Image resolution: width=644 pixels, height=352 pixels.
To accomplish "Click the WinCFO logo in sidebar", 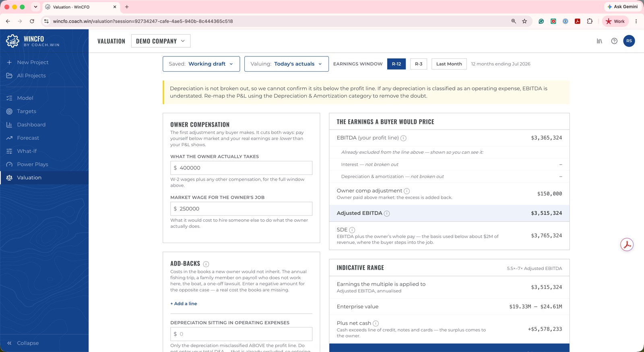I will [x=33, y=41].
